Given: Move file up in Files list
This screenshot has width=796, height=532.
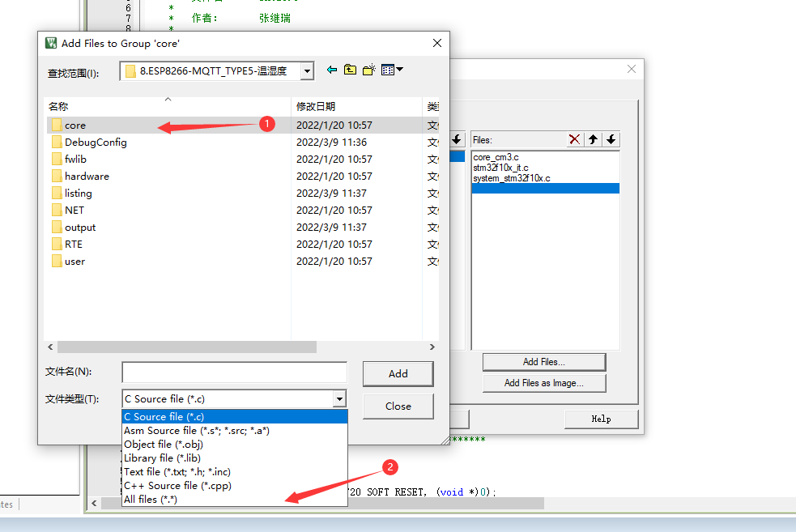Looking at the screenshot, I should pos(593,139).
